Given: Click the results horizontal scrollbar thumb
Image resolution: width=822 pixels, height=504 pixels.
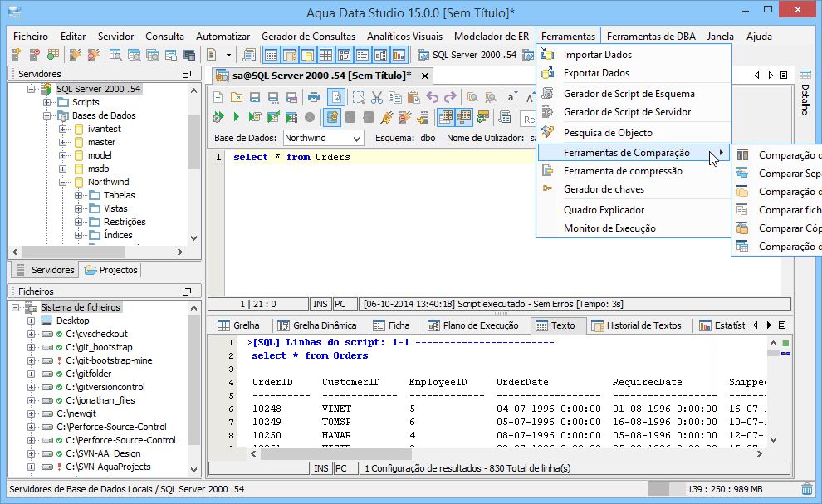Looking at the screenshot, I should click(336, 453).
